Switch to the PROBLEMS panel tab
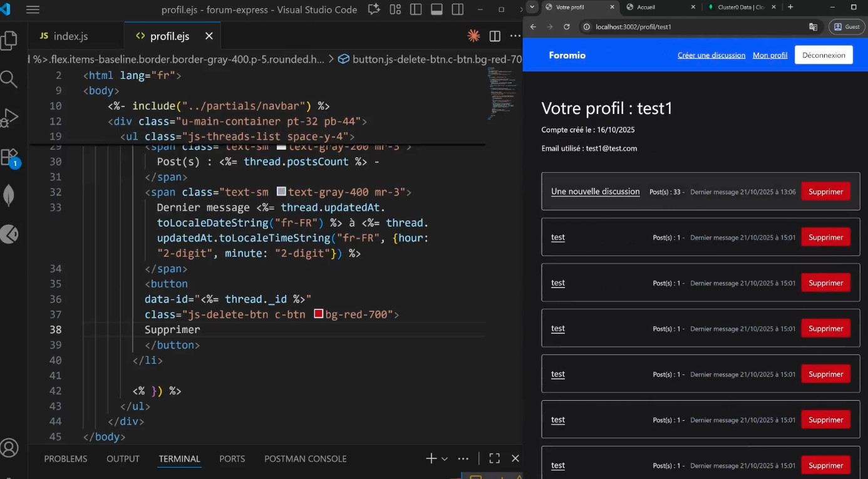Image resolution: width=868 pixels, height=479 pixels. tap(66, 459)
